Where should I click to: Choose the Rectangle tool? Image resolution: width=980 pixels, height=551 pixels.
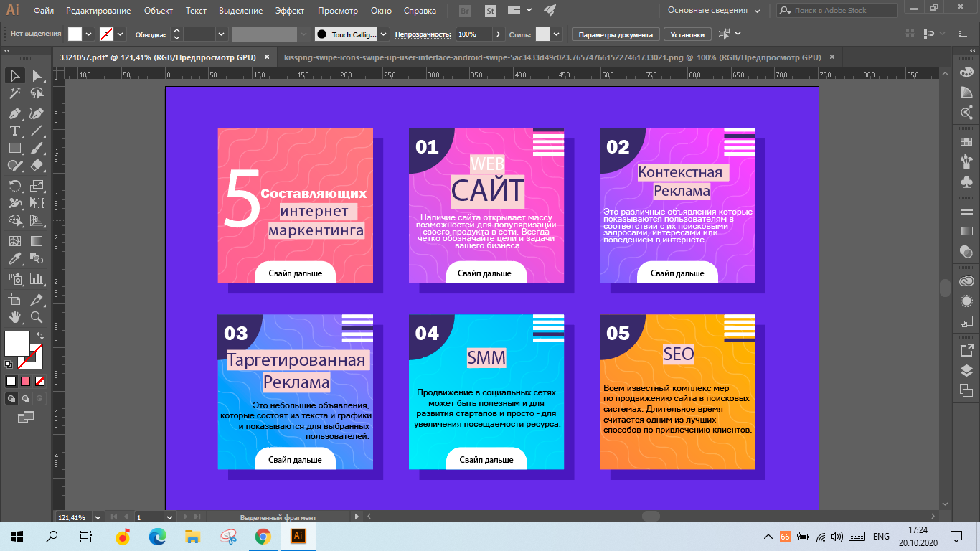(14, 148)
